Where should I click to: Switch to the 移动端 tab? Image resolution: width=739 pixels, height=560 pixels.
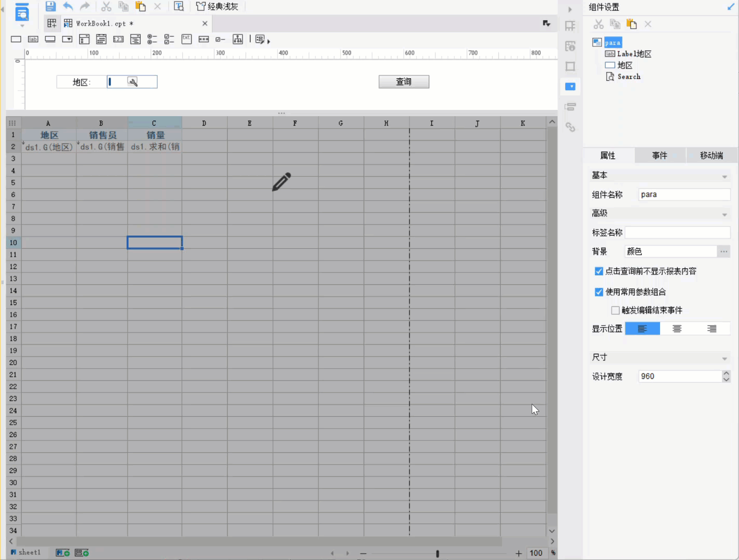click(711, 156)
